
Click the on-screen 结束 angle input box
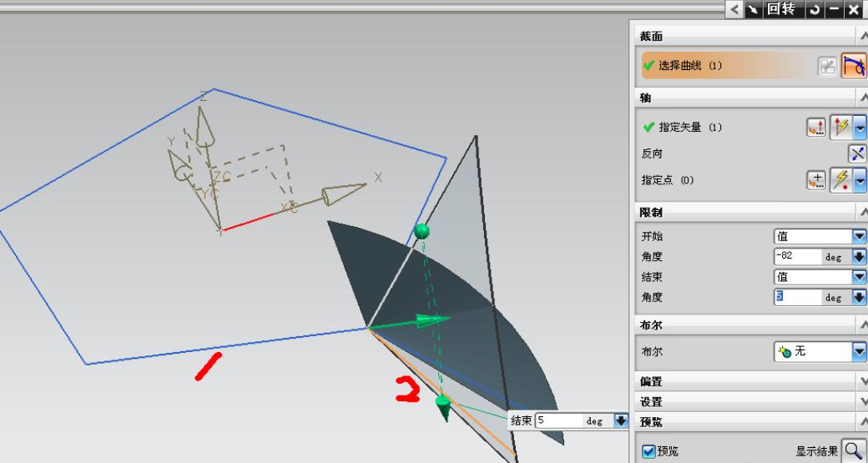[x=560, y=420]
